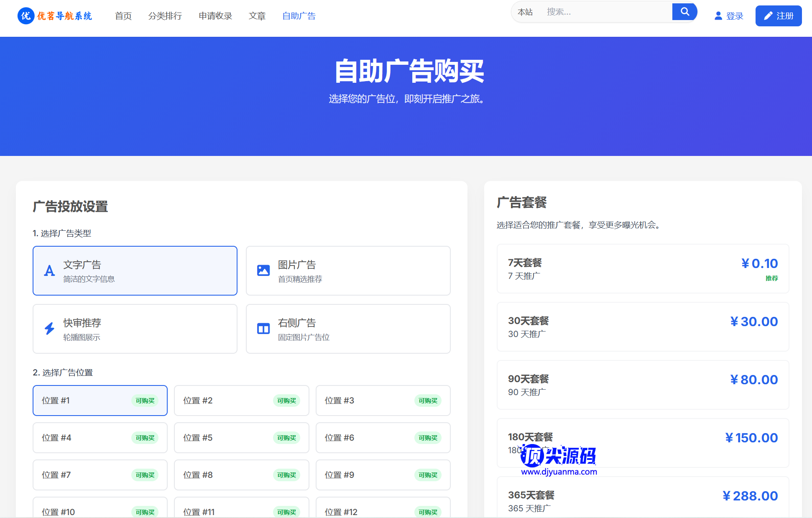The height and width of the screenshot is (518, 812).
Task: Click the user icon beside 登录
Action: (x=718, y=16)
